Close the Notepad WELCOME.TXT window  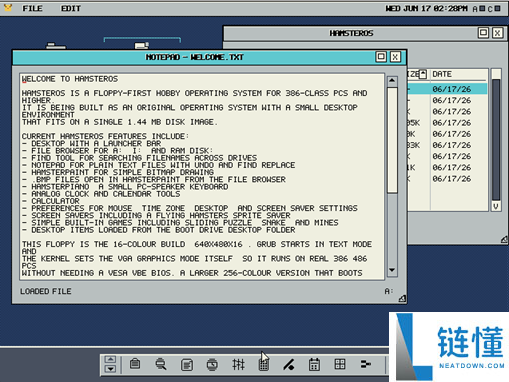click(395, 57)
